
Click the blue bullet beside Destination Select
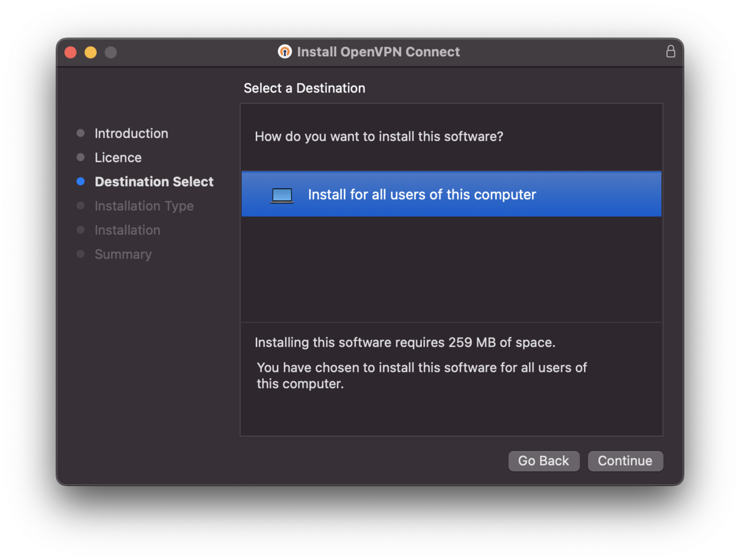[x=80, y=182]
